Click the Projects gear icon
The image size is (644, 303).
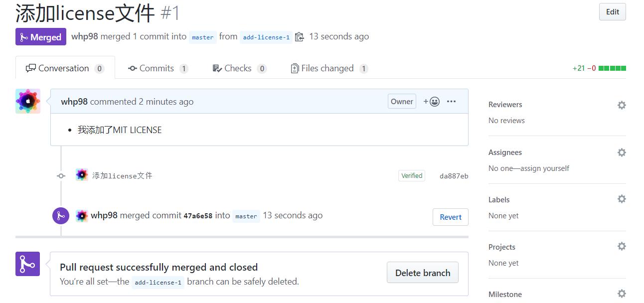[x=622, y=246]
